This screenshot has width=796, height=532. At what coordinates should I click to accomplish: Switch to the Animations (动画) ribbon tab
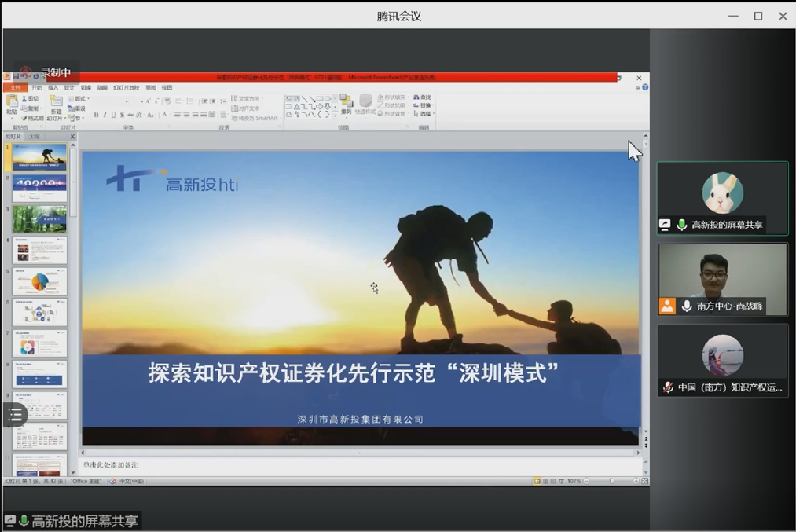click(102, 87)
